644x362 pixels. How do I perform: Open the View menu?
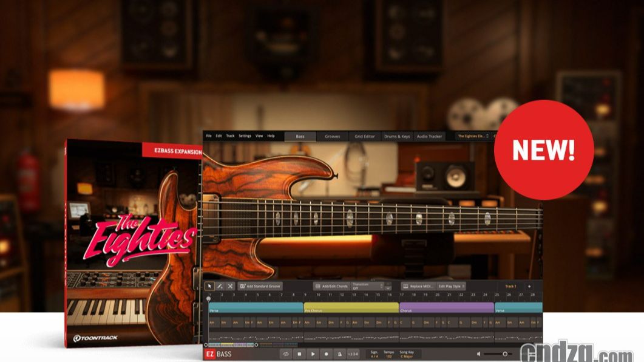point(259,135)
